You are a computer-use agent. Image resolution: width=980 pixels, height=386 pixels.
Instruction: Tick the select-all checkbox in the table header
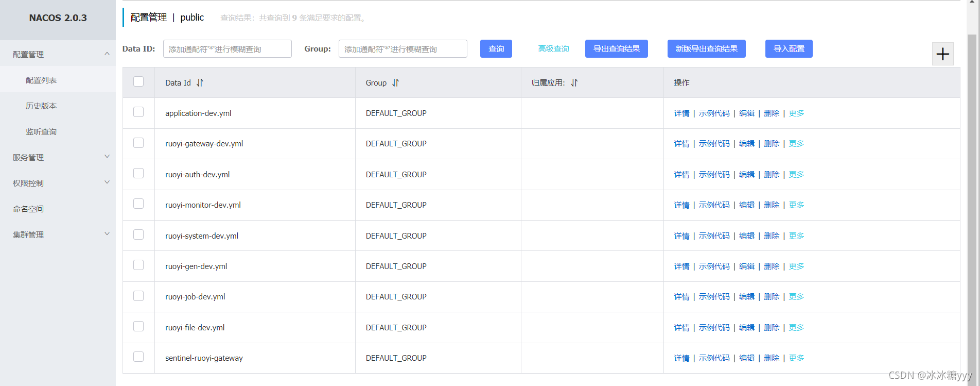coord(138,81)
